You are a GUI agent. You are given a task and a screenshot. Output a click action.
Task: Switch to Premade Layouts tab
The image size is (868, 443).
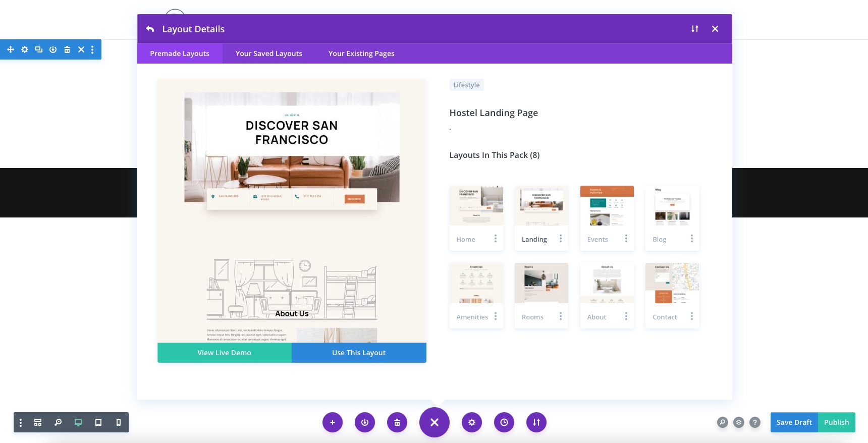tap(180, 53)
